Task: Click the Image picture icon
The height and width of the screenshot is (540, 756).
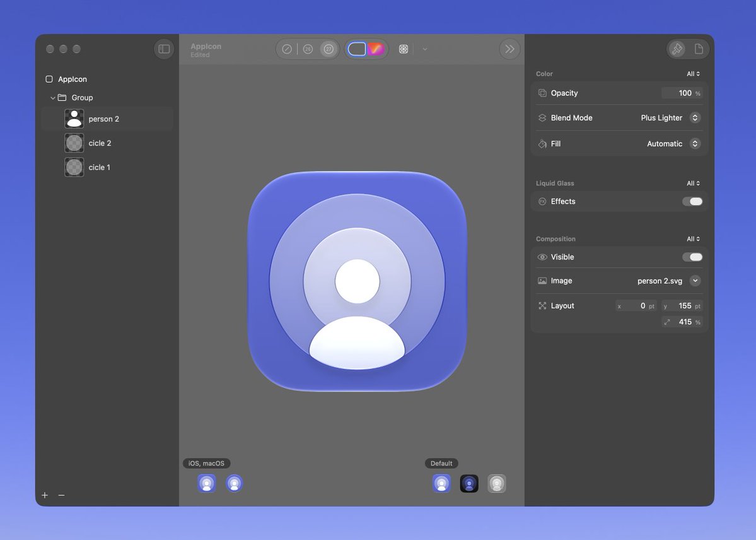Action: (x=542, y=281)
